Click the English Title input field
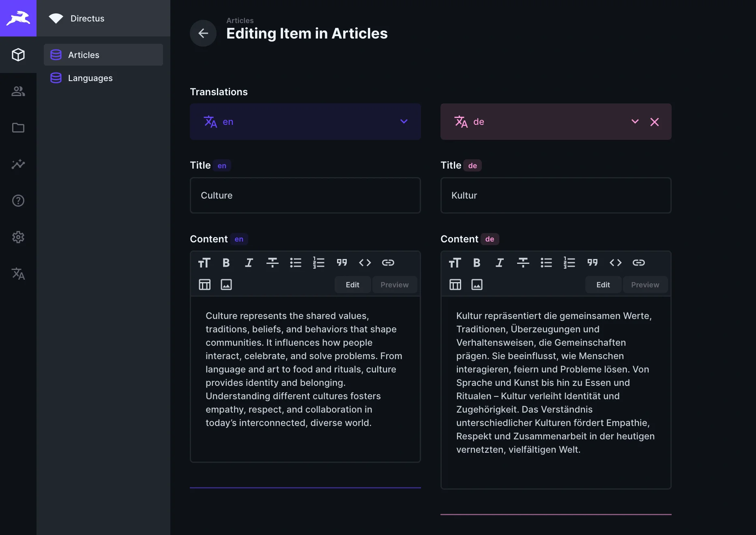The image size is (756, 535). (x=305, y=195)
